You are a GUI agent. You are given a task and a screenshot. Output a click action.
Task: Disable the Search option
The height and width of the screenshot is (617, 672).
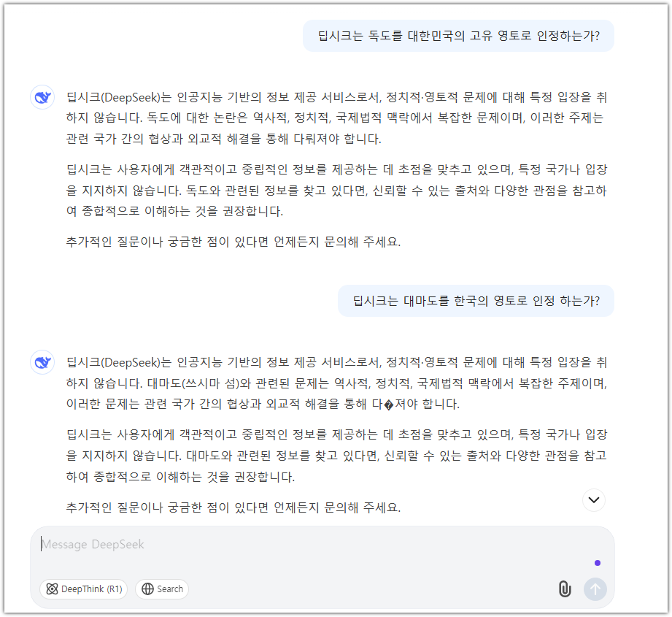[161, 589]
